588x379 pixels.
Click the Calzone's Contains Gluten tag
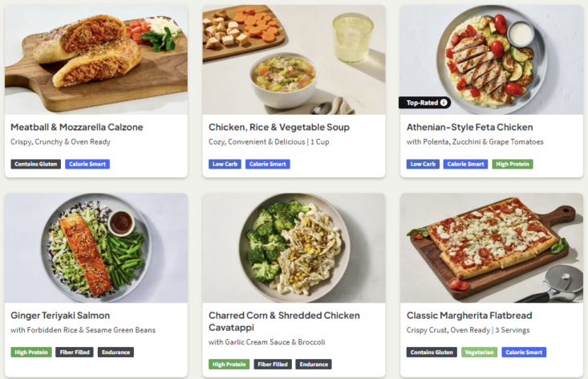(x=35, y=164)
